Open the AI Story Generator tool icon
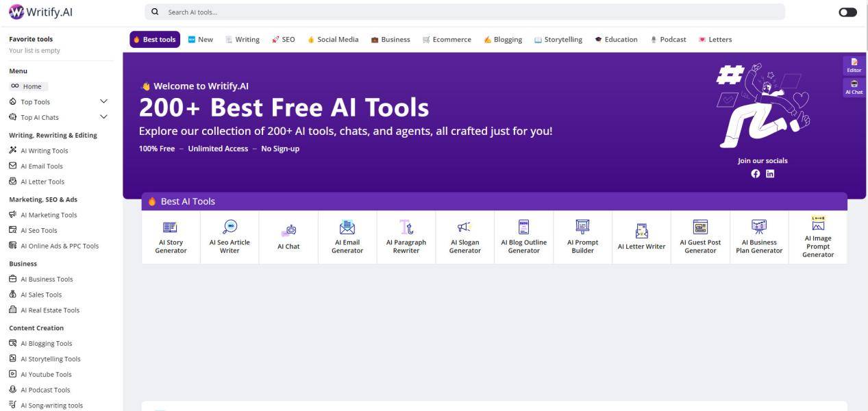868x411 pixels. [171, 227]
